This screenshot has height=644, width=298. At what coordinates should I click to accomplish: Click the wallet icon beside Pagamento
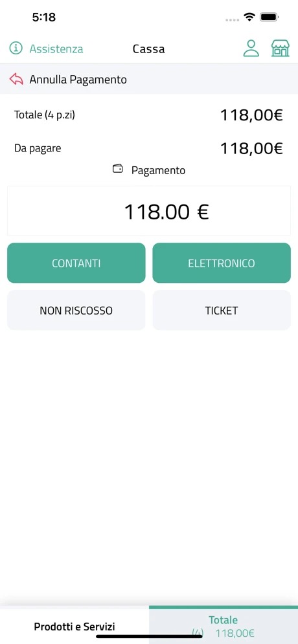pyautogui.click(x=118, y=168)
